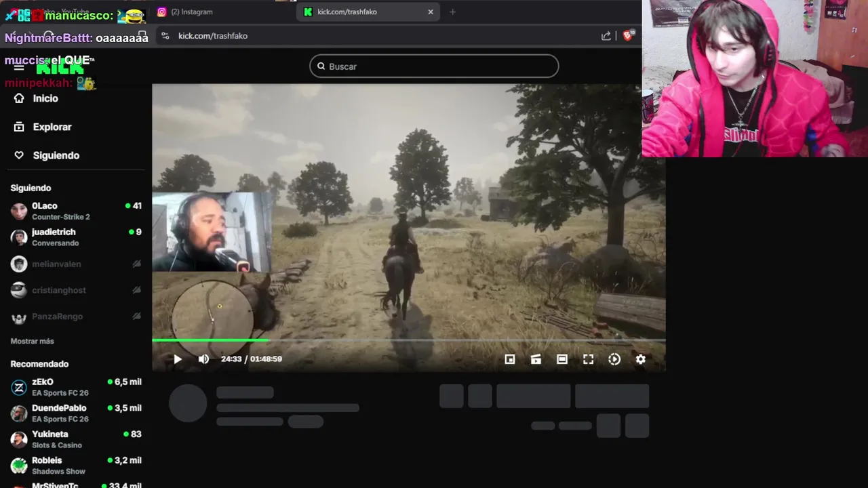Click the address bar URL kick.com/trashfako
Viewport: 868px width, 488px height.
coord(213,36)
